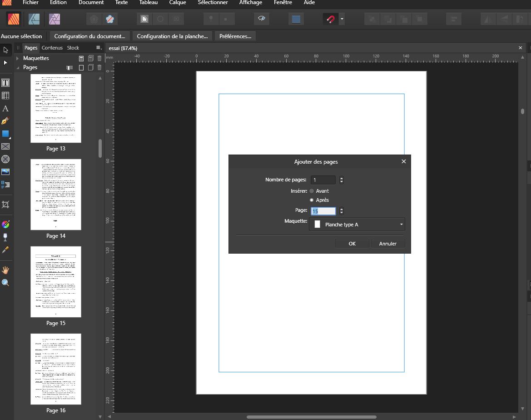Toggle the baseline grid toolbar icon
The width and height of the screenshot is (531, 420).
point(296,19)
